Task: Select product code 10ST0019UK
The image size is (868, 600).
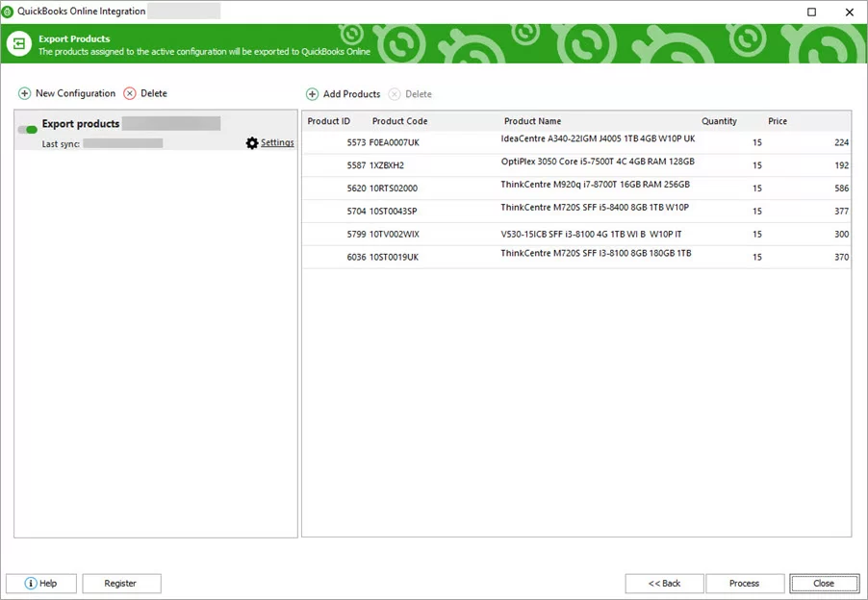Action: point(394,257)
